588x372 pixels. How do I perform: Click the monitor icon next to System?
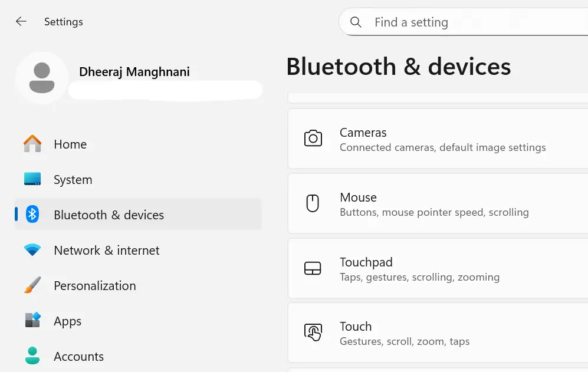pyautogui.click(x=32, y=179)
